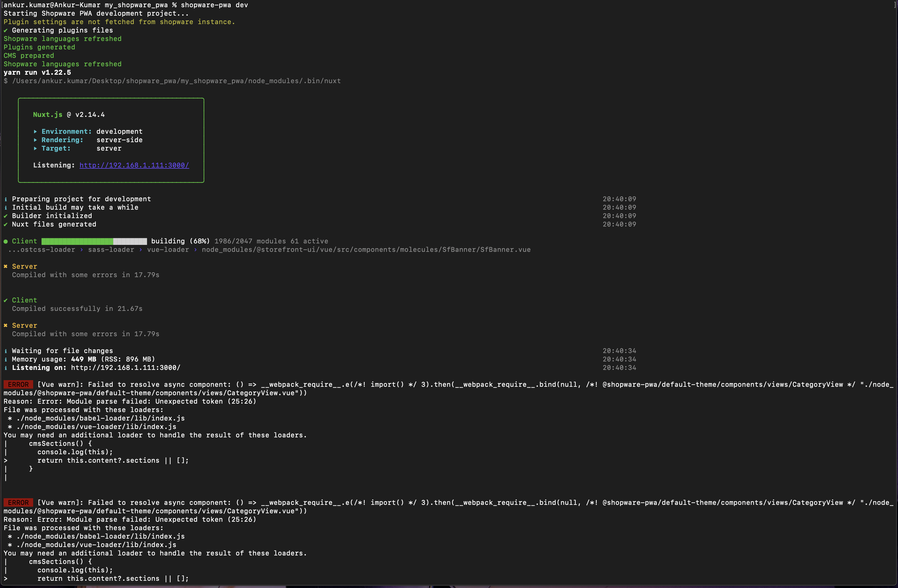The image size is (898, 588).
Task: Click the checkmark next to Builder initialized
Action: 6,216
